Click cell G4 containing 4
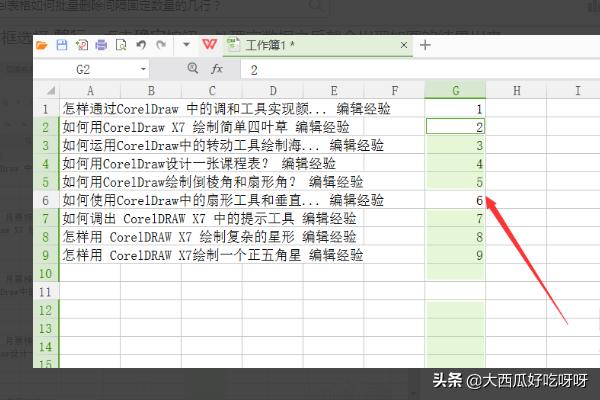Image resolution: width=600 pixels, height=400 pixels. tap(455, 164)
